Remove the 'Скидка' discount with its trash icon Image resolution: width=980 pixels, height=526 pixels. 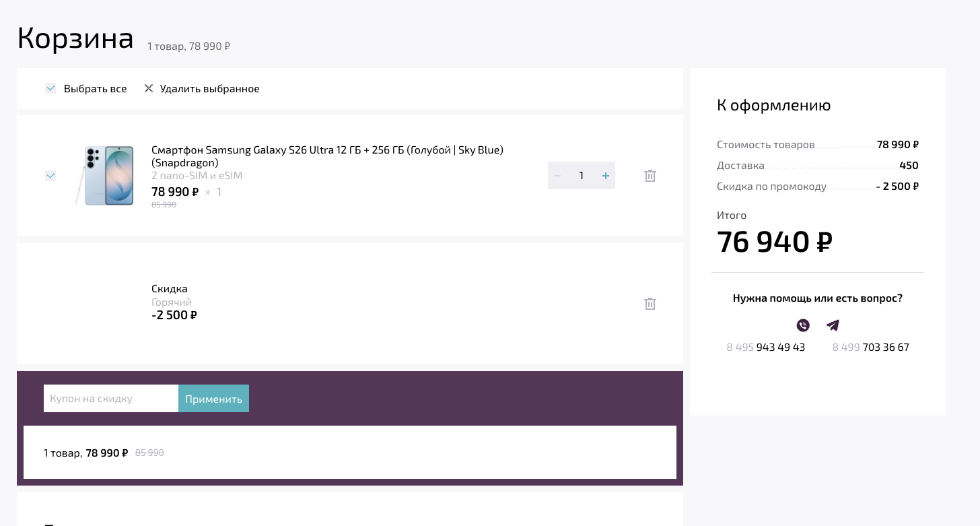click(x=650, y=304)
